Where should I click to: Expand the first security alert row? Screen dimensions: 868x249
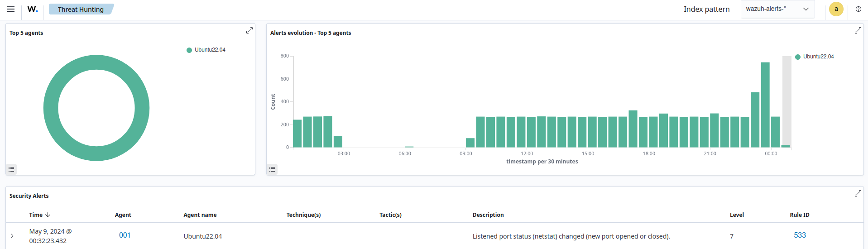tap(12, 236)
